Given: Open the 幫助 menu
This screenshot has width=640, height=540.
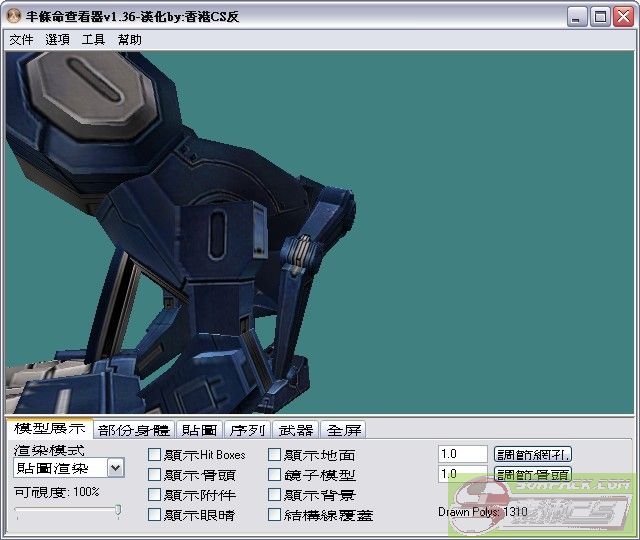Looking at the screenshot, I should tap(129, 40).
